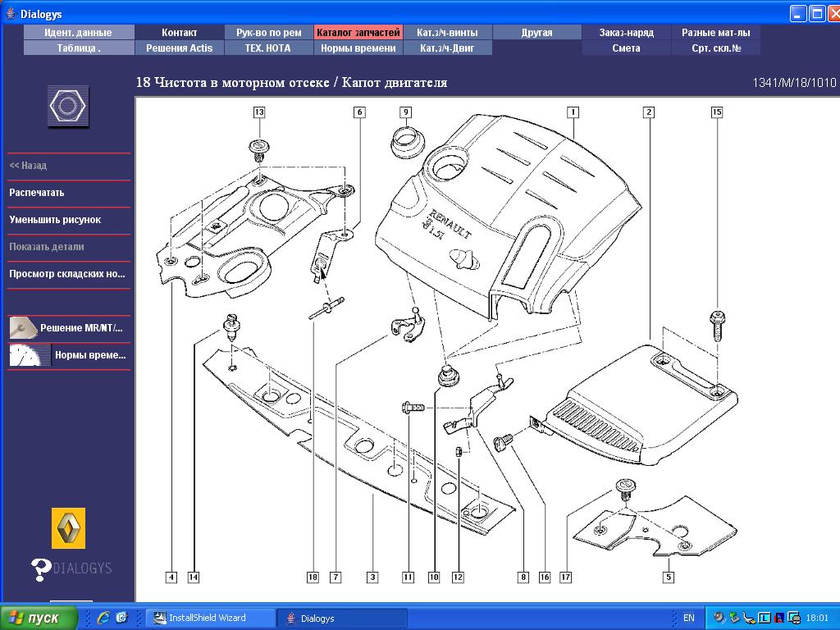The image size is (840, 630).
Task: Click the reference code 1341/M/18/1010
Action: [x=794, y=83]
